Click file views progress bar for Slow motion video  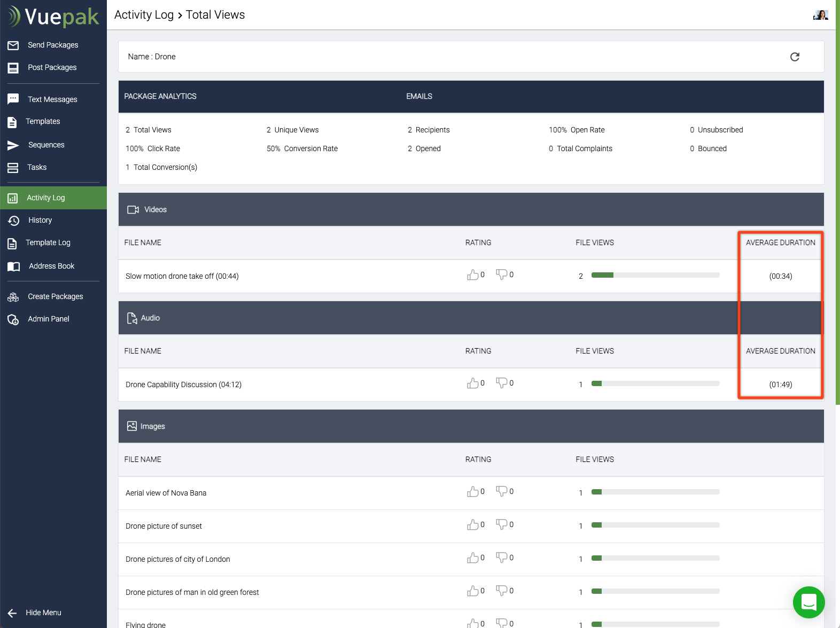coord(655,276)
